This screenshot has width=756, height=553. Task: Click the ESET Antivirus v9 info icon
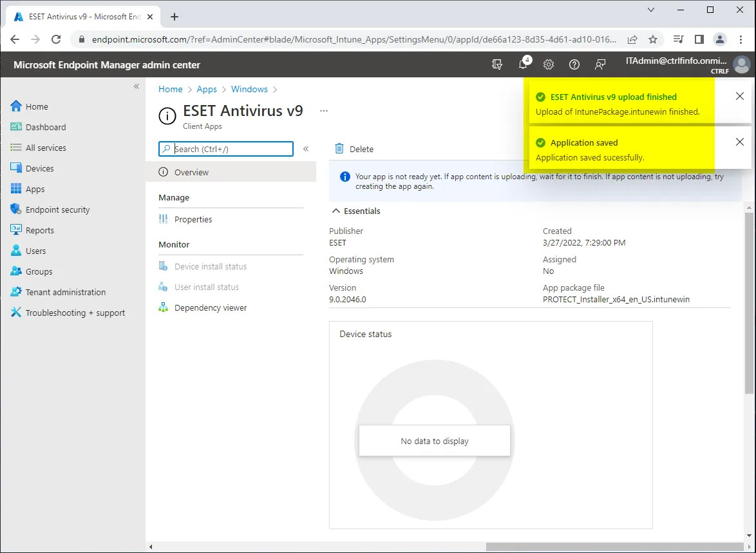point(167,116)
